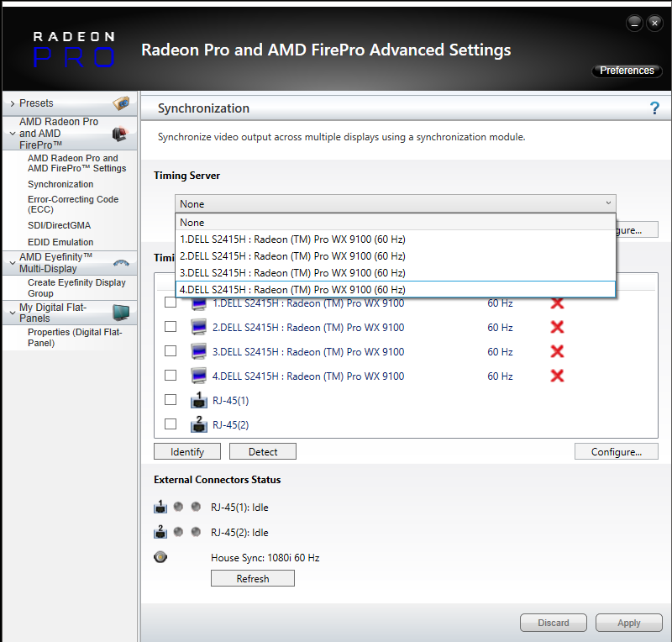The height and width of the screenshot is (642, 672).
Task: Expand the Presets section chevron
Action: coord(13,103)
